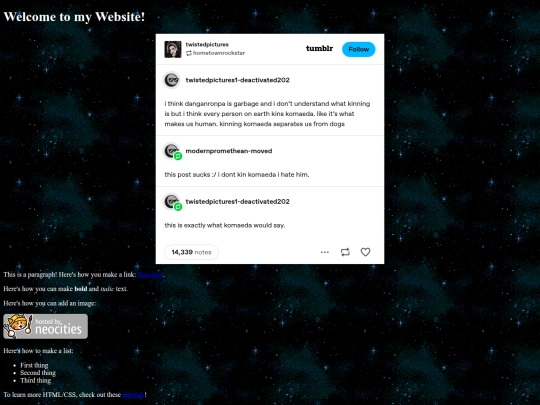Image resolution: width=540 pixels, height=405 pixels.
Task: Open the twistedpictures blog name
Action: [207, 44]
